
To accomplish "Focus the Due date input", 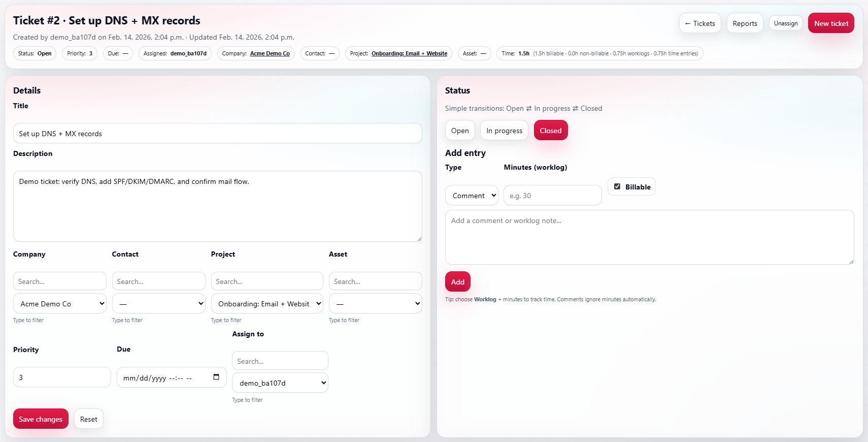I will [172, 377].
